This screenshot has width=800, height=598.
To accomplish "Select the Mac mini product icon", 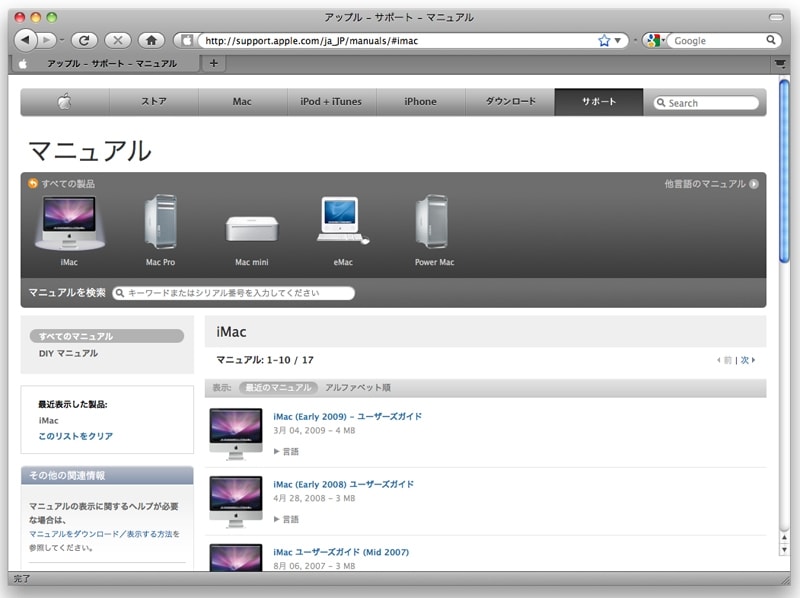I will pos(252,240).
